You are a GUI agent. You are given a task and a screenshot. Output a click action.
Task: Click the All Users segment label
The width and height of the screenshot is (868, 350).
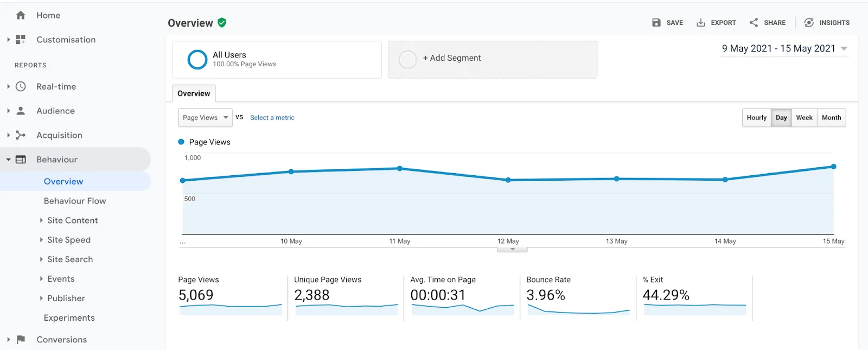coord(229,55)
